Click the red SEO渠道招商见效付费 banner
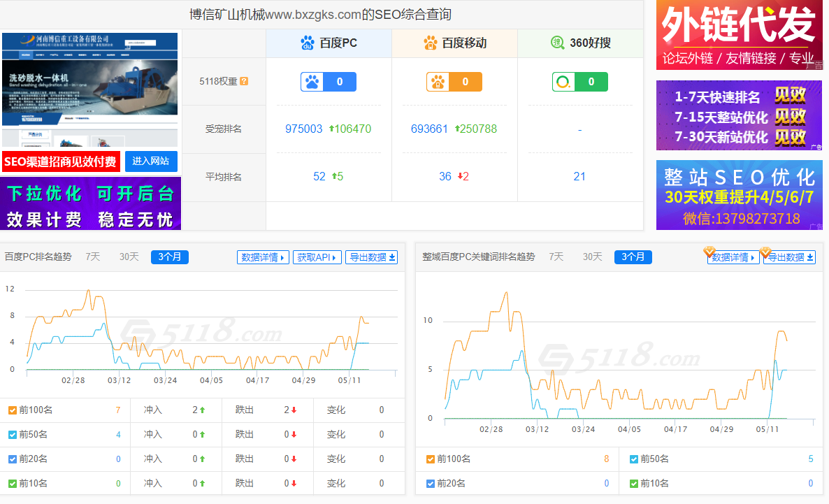This screenshot has width=829, height=504. click(61, 162)
